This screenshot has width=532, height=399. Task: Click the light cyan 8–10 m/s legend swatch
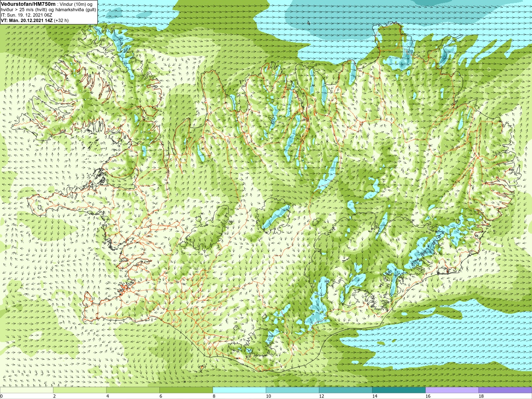click(x=239, y=390)
